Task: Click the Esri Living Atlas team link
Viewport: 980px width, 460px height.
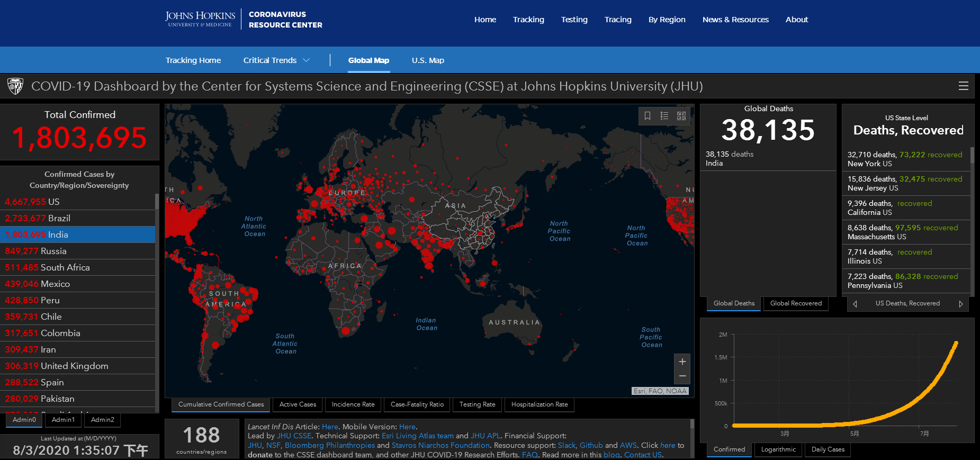Action: tap(417, 436)
